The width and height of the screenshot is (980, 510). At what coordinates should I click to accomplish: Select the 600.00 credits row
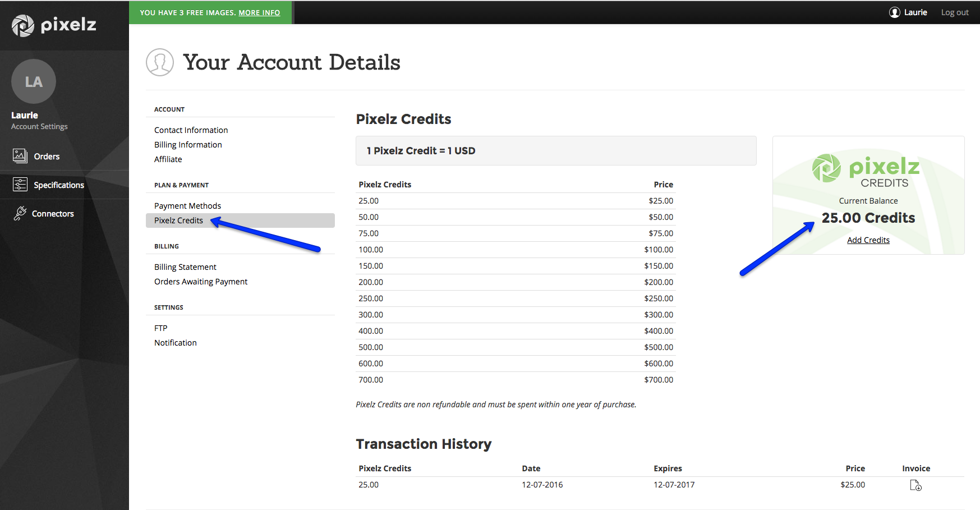tap(516, 364)
